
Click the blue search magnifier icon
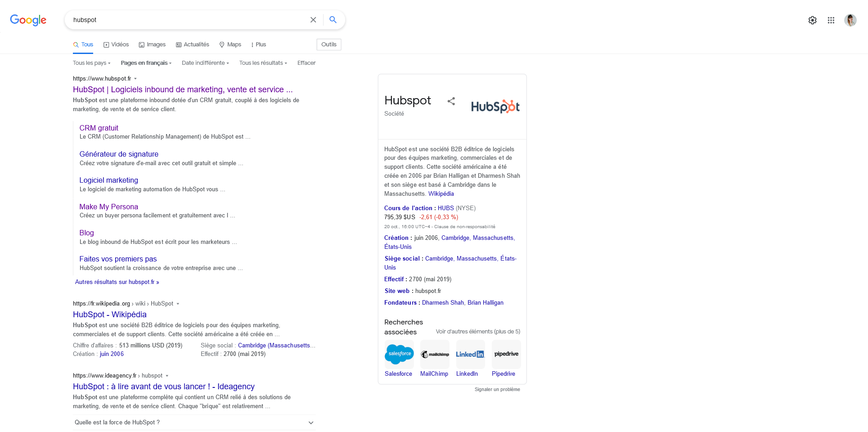click(x=333, y=20)
